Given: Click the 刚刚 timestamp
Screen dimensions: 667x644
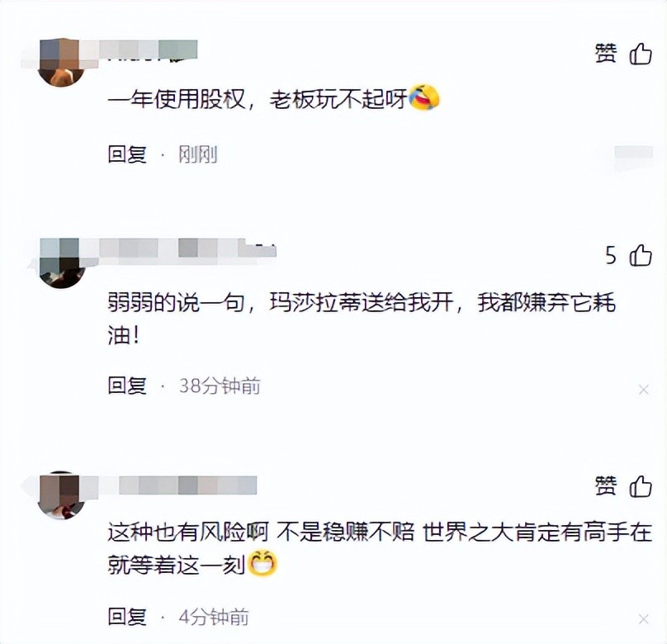Looking at the screenshot, I should click(198, 154).
